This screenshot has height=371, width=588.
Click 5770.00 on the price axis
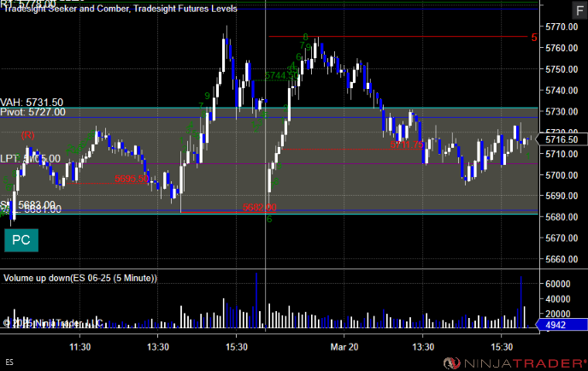click(x=562, y=26)
